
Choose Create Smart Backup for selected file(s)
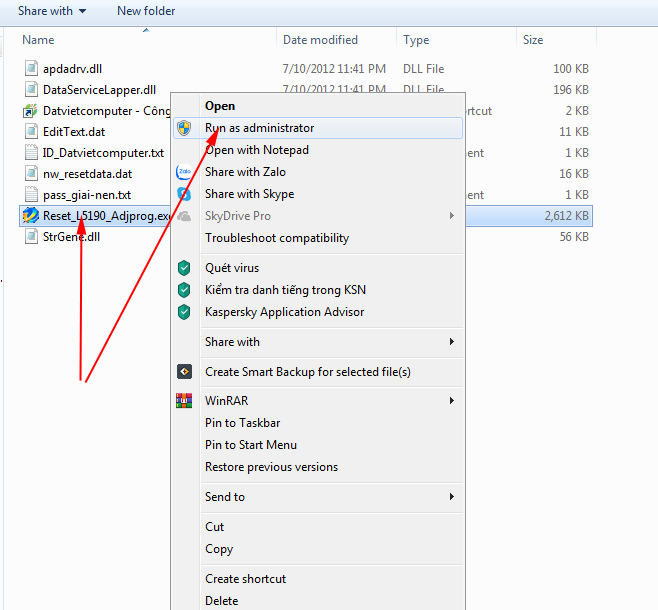pos(318,372)
